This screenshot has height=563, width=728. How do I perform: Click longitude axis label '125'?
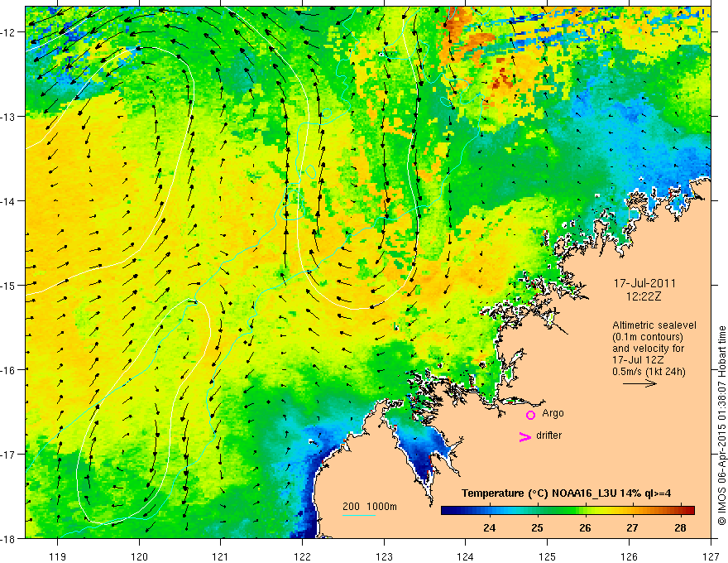tap(548, 556)
